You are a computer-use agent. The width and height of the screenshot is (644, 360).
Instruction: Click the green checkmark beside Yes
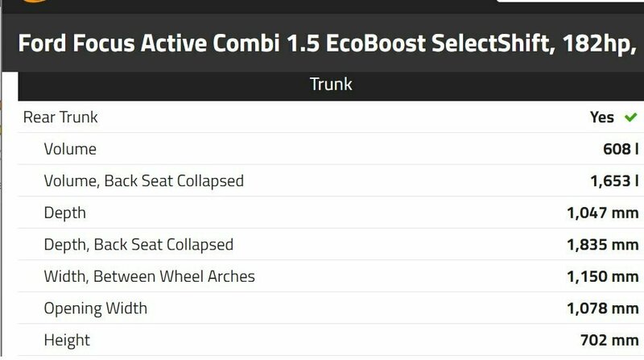tap(630, 118)
